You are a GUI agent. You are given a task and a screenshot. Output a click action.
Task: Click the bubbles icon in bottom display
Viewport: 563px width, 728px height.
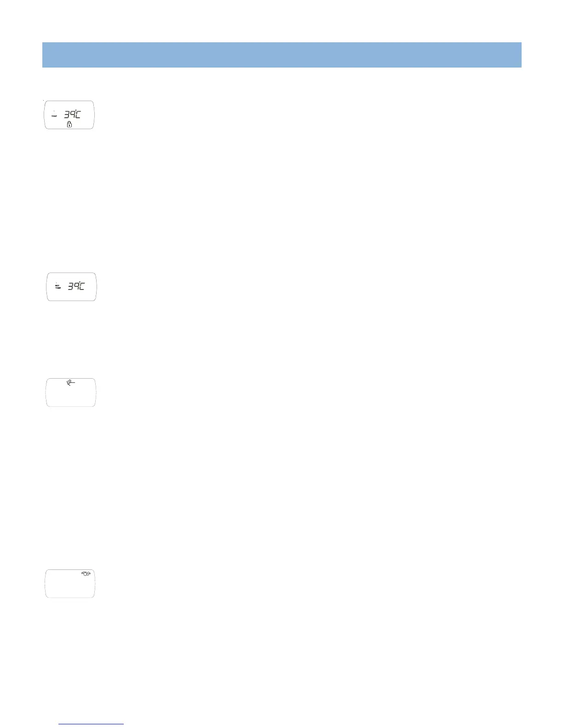86,574
